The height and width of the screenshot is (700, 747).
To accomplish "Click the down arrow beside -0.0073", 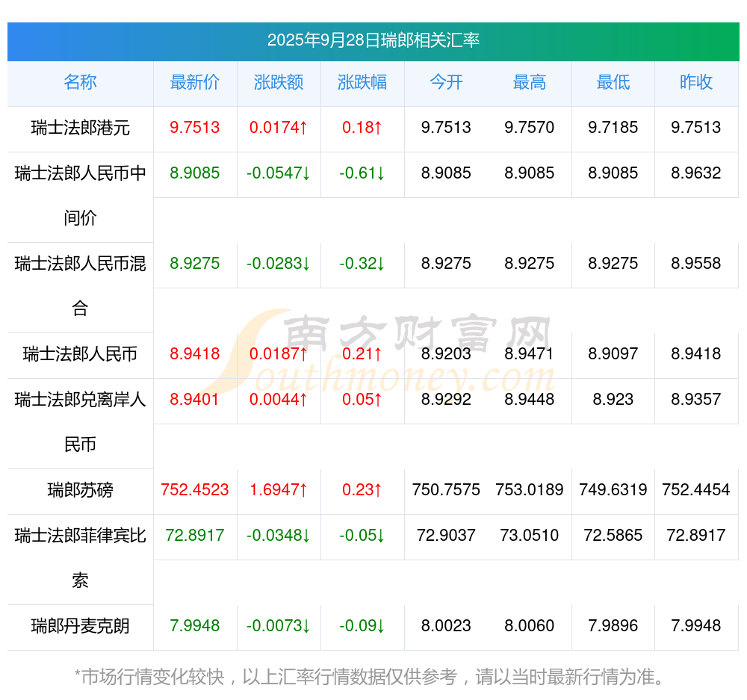I will pyautogui.click(x=306, y=626).
